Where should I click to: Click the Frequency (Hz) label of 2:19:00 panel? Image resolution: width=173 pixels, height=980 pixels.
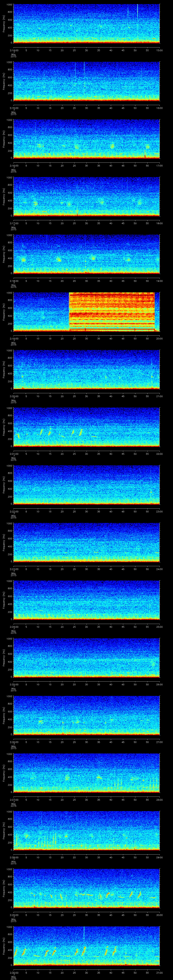coord(4,312)
